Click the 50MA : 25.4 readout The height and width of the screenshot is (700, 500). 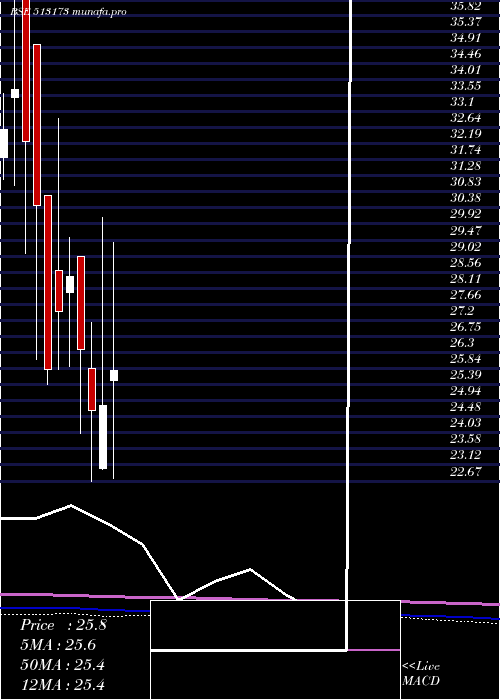(x=62, y=665)
